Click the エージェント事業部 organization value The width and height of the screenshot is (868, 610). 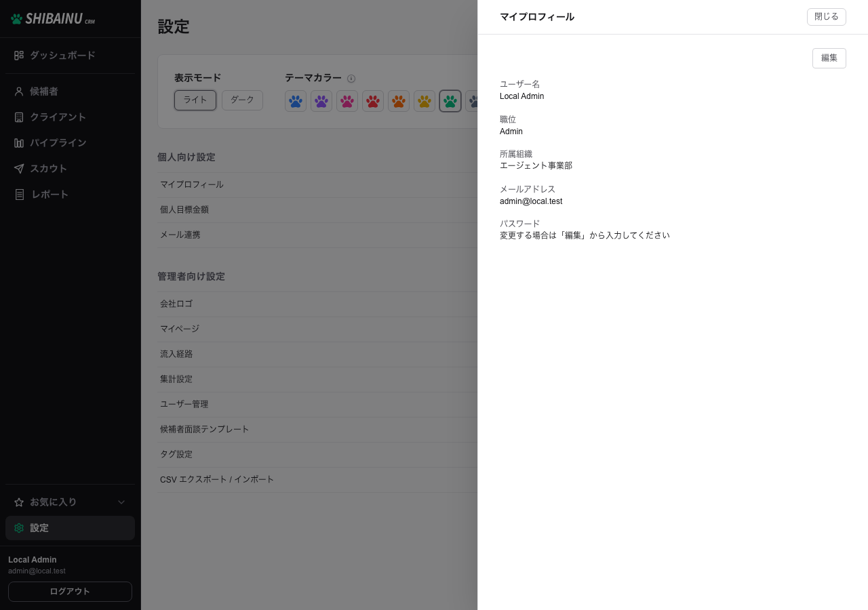[536, 166]
